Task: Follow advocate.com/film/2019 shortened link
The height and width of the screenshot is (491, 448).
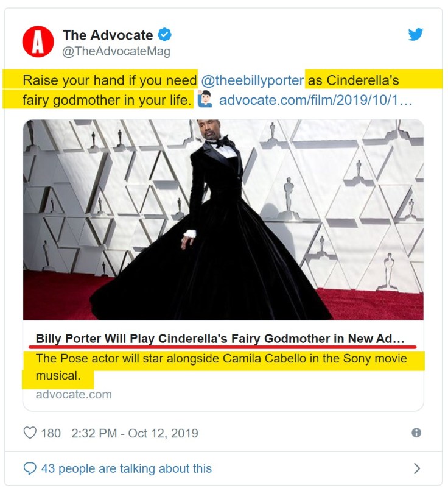Action: pyautogui.click(x=316, y=100)
